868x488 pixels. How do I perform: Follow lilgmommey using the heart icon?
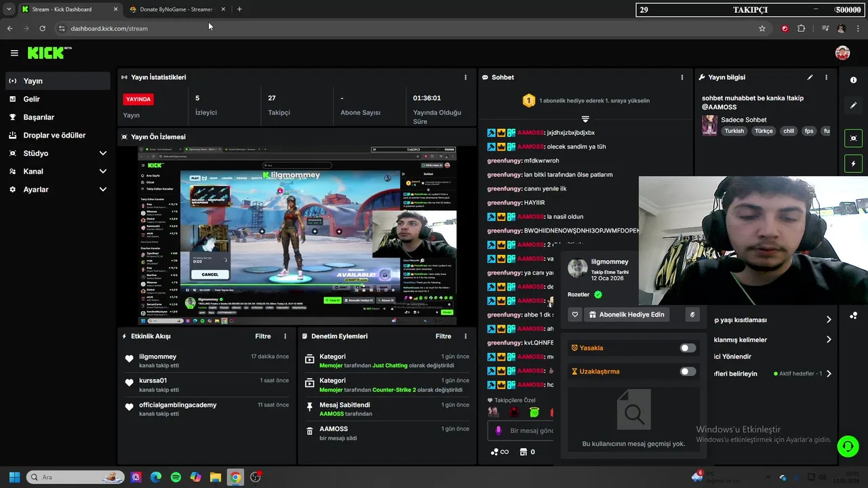click(575, 314)
